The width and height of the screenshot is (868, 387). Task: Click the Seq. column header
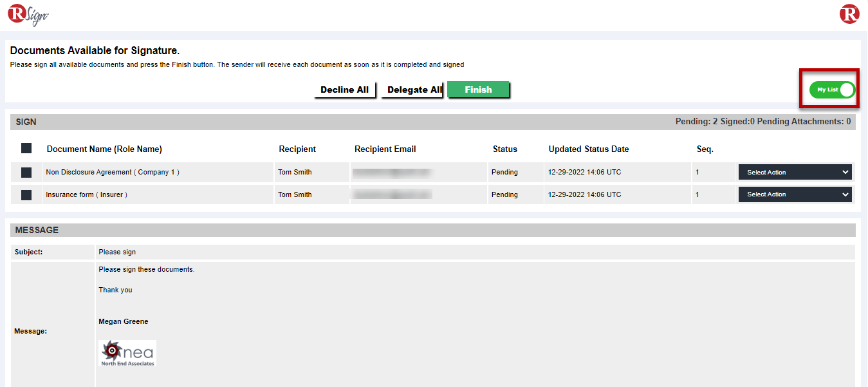point(705,149)
